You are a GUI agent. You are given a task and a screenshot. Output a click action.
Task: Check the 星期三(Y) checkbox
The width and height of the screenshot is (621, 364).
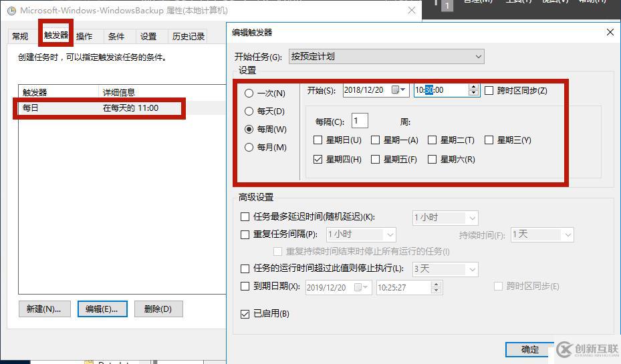click(x=489, y=140)
